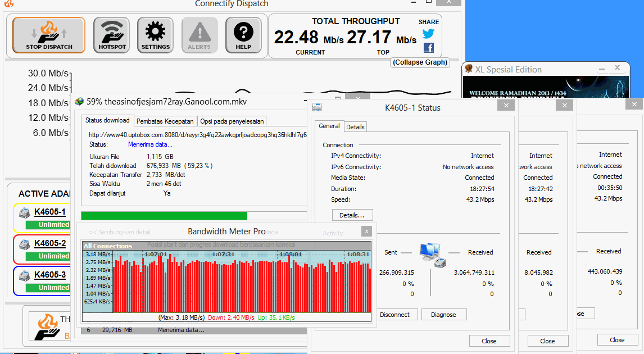This screenshot has height=354, width=644.
Task: Click Disconnect in K4605-1 Status
Action: click(394, 315)
